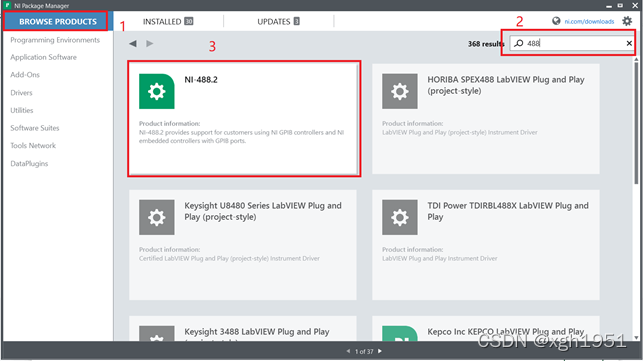Clear the search with the X button
The image size is (643, 361).
pos(629,43)
